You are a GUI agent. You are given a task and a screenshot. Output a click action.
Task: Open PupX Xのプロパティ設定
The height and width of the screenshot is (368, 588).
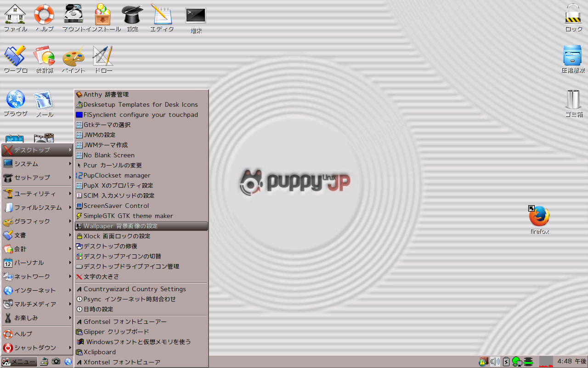(x=141, y=185)
